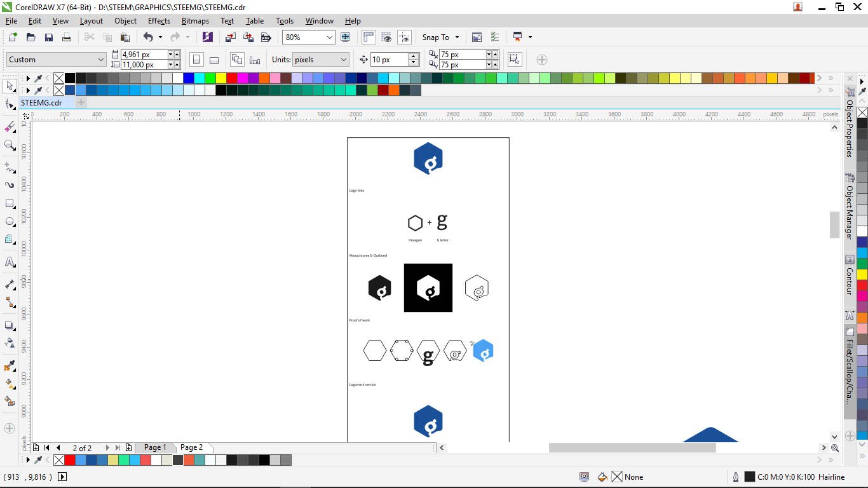Open the Effects menu

pyautogui.click(x=159, y=21)
